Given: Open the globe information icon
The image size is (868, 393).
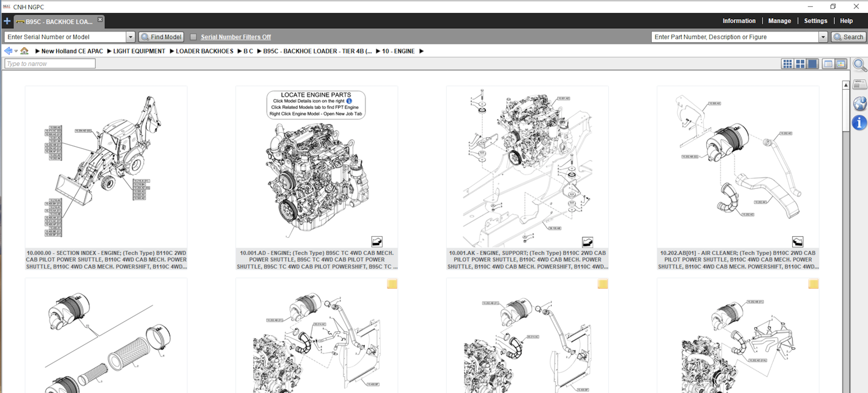Looking at the screenshot, I should [860, 103].
